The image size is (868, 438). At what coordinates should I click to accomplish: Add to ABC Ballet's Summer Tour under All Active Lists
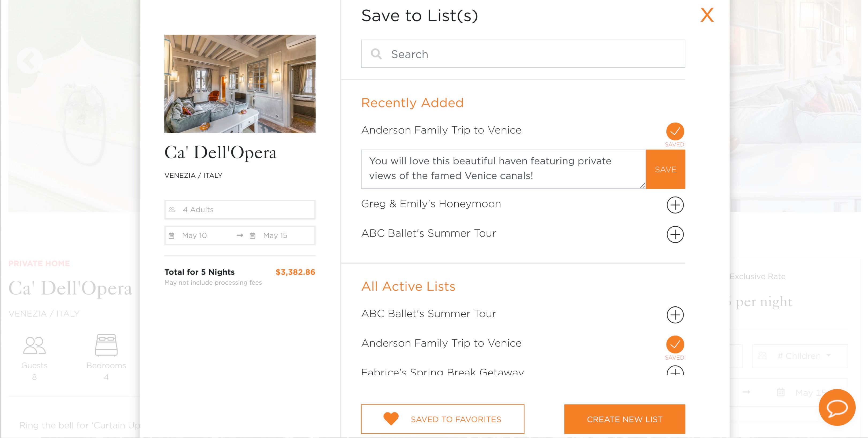click(x=675, y=315)
